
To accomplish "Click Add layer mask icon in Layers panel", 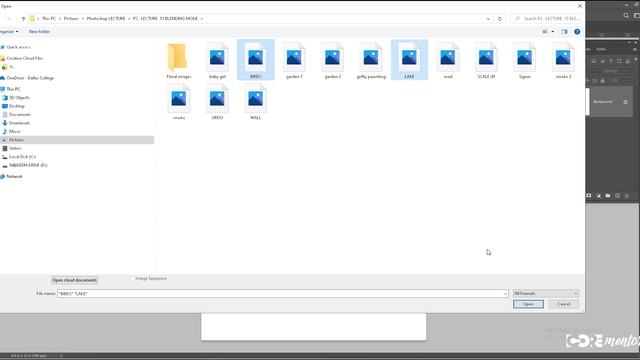I will coord(589,196).
